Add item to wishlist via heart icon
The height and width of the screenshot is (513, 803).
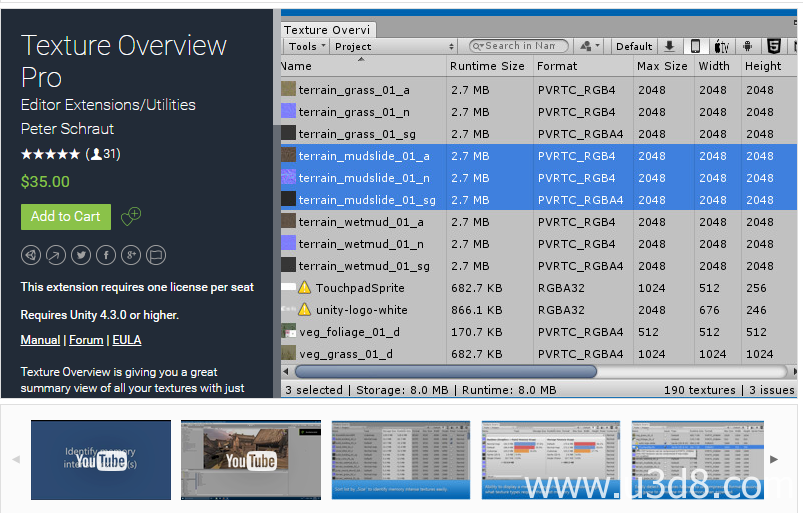(x=131, y=216)
